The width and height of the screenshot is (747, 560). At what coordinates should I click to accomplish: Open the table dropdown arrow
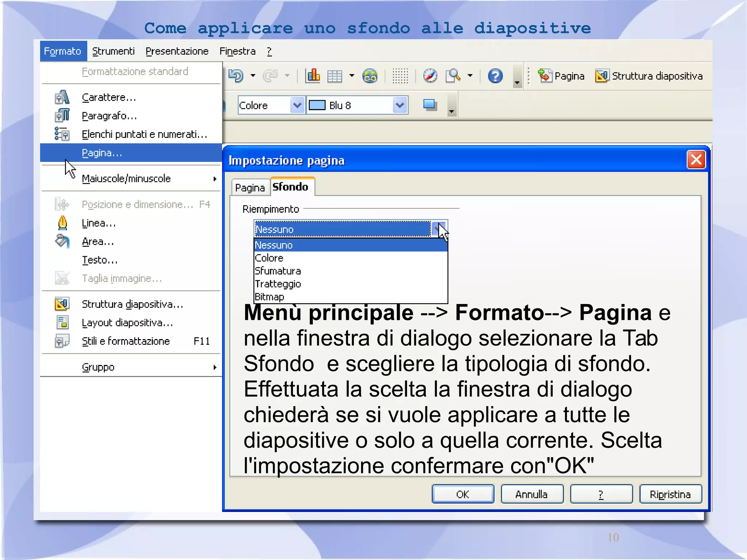click(x=352, y=76)
